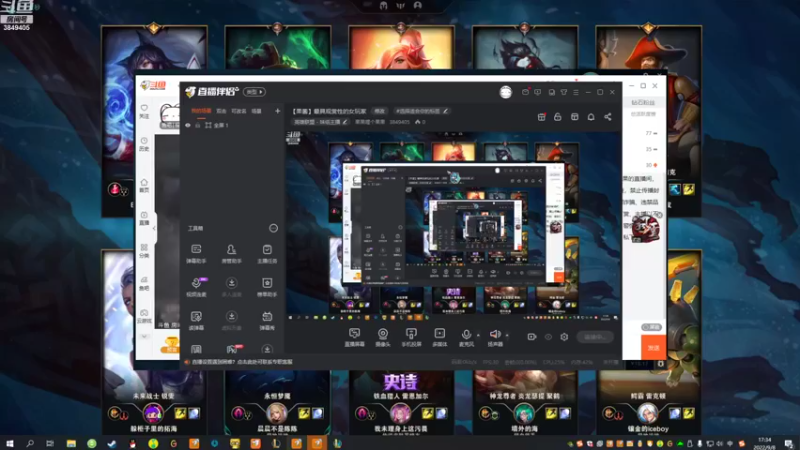
Task: Open 历史 in Douyu sidebar
Action: tap(144, 144)
